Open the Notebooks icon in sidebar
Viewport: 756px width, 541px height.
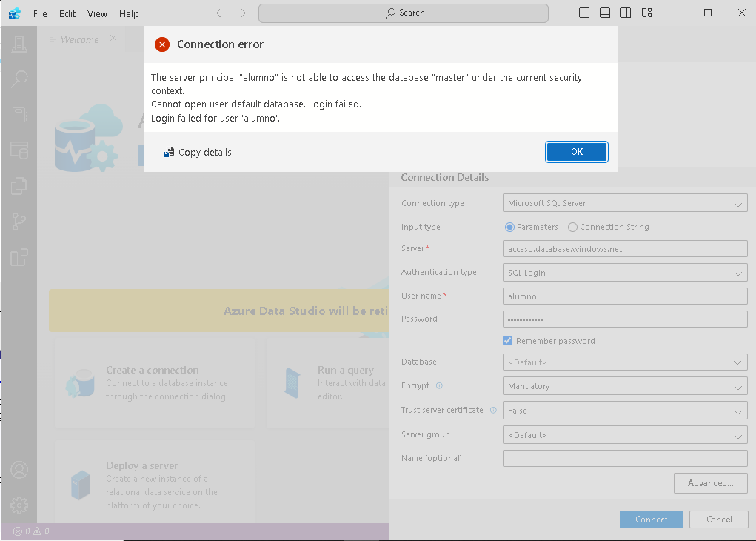[x=19, y=114]
